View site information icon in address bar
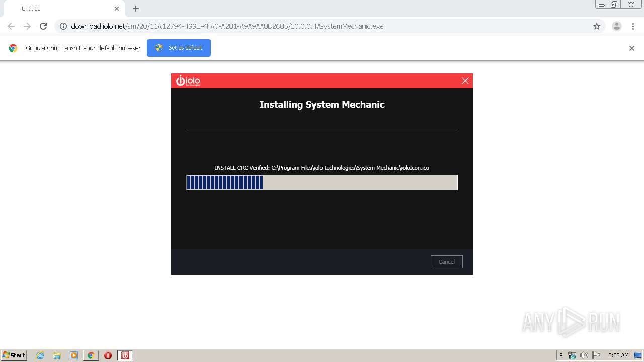The image size is (644, 362). point(63,26)
